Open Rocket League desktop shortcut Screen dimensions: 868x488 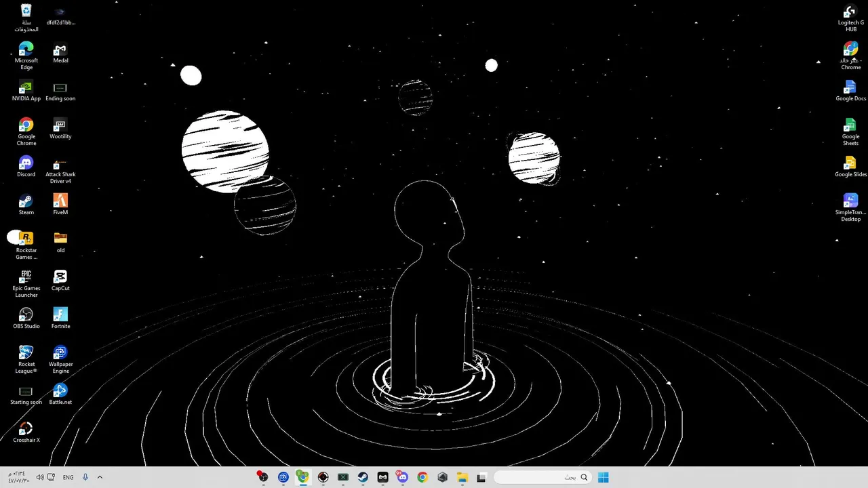26,360
